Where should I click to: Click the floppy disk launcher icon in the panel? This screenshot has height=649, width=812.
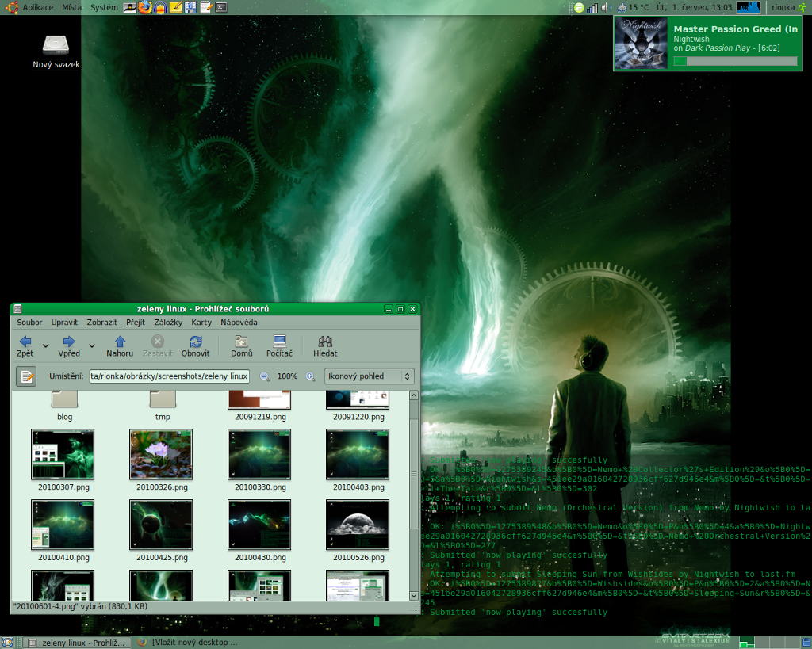pyautogui.click(x=190, y=7)
